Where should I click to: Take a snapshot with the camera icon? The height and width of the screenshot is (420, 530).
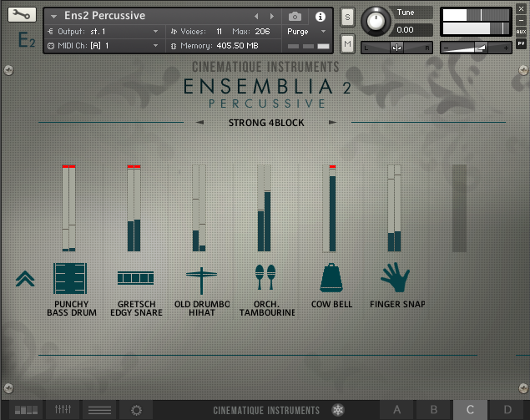[295, 16]
